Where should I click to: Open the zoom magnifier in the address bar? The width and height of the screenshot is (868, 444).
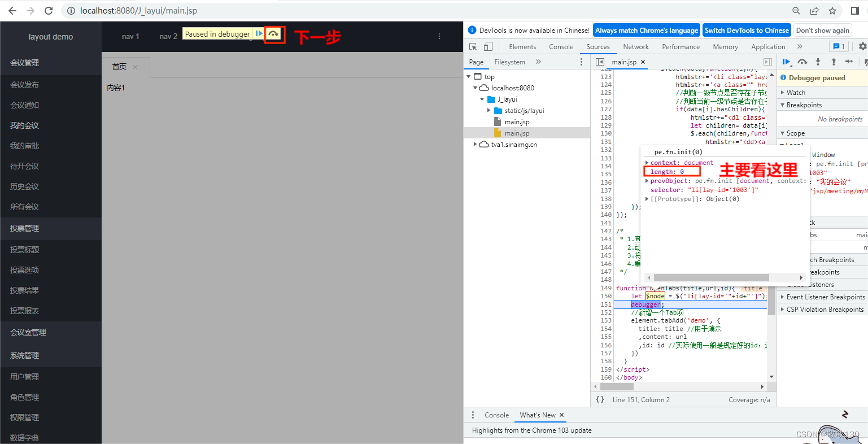pos(796,11)
